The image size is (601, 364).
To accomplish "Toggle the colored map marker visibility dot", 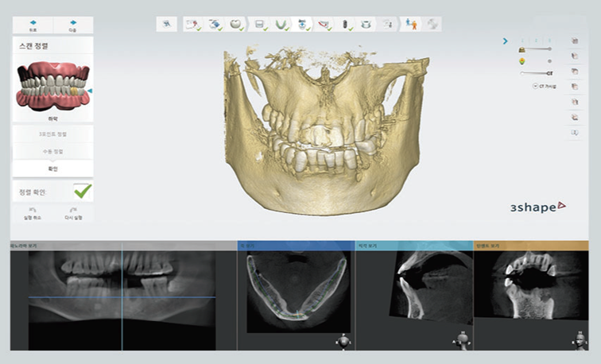I will 549,61.
